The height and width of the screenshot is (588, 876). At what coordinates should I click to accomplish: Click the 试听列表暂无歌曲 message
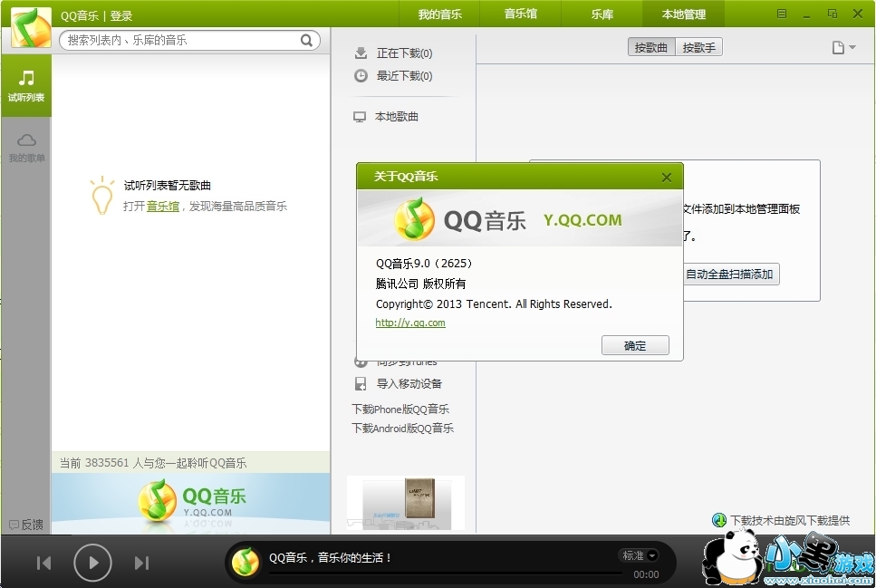[167, 185]
